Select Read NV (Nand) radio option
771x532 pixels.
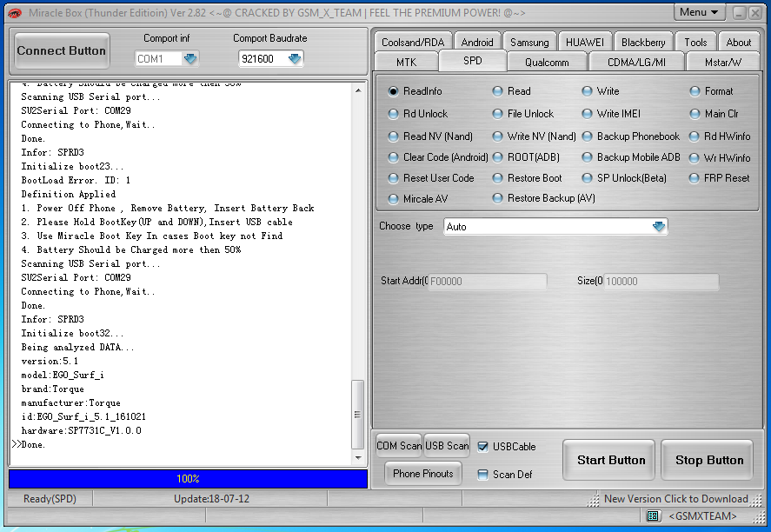[x=393, y=136]
